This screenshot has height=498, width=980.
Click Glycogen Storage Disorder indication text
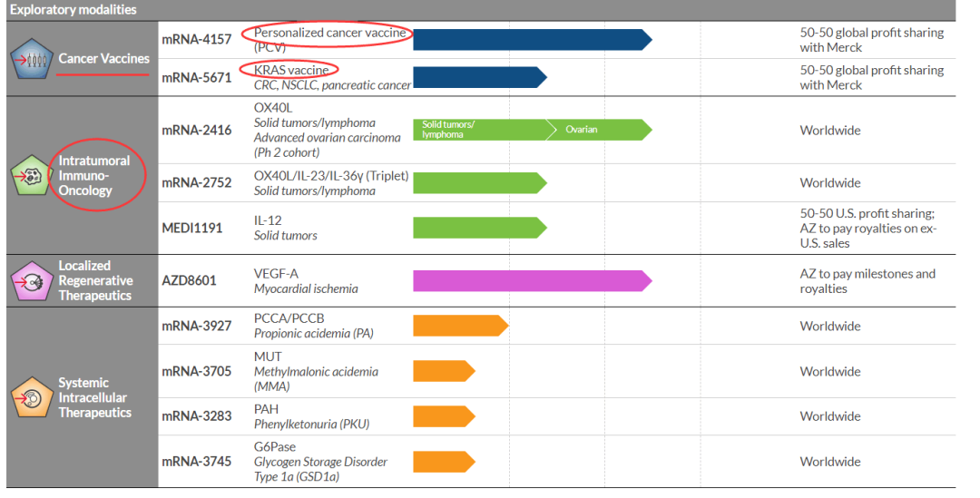coord(320,469)
